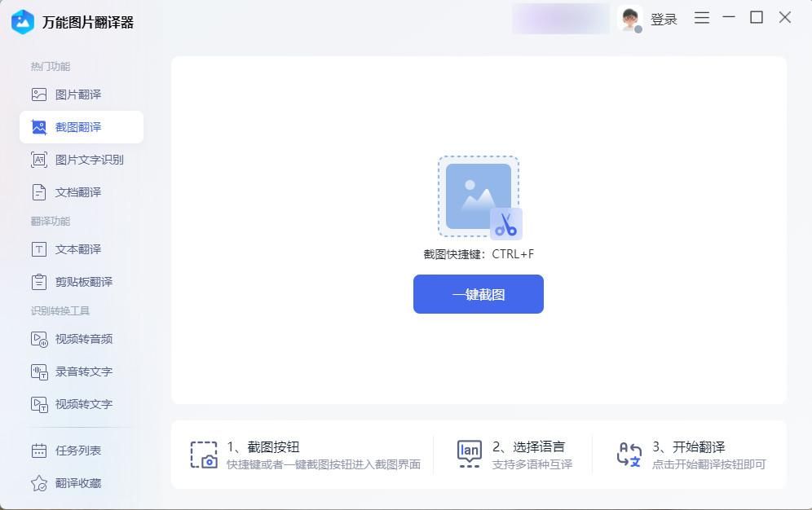Show the 任务列表
Viewport: 812px width, 510px height.
click(x=82, y=451)
